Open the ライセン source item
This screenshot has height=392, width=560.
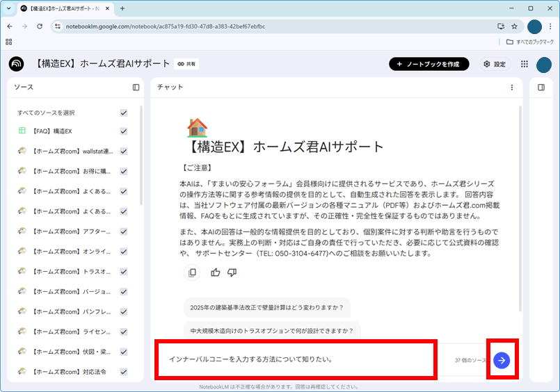tap(72, 332)
